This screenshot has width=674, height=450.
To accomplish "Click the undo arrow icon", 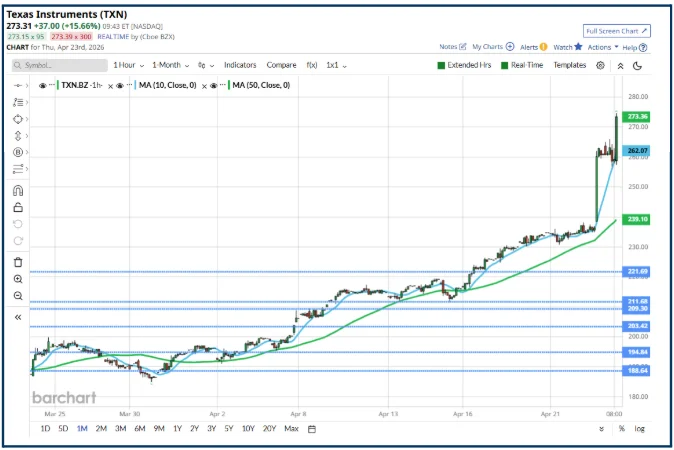I will coord(18,224).
